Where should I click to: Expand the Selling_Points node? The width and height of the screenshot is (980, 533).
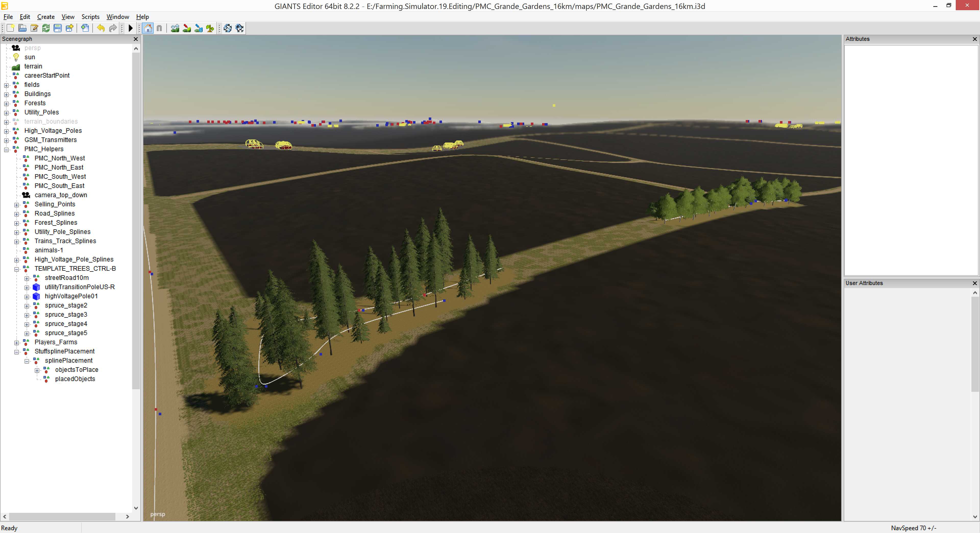click(x=17, y=205)
